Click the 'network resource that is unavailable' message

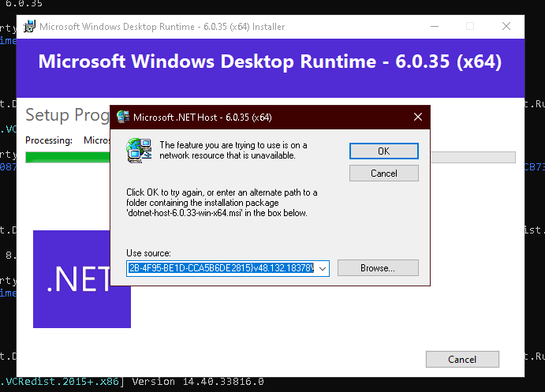227,155
